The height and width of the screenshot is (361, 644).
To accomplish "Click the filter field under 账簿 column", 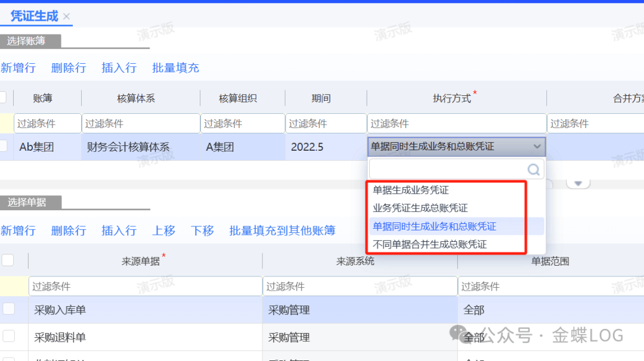I will click(x=47, y=123).
